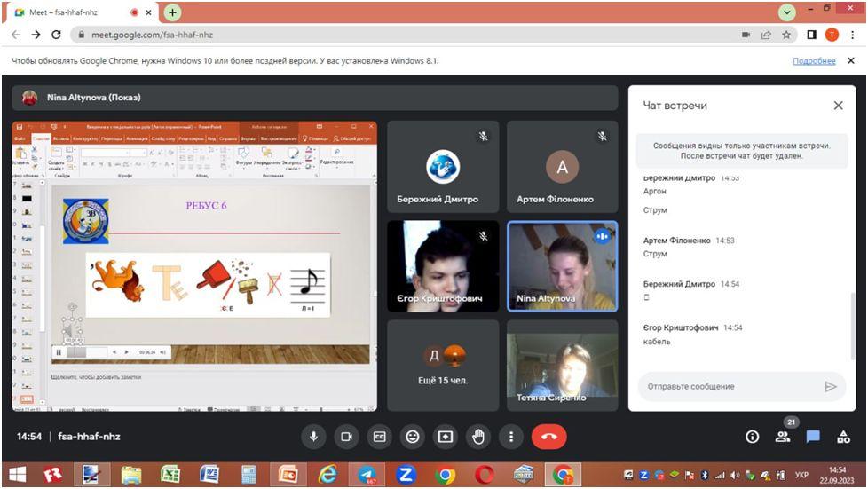Select Артем Філоненко participant tile

click(x=562, y=167)
